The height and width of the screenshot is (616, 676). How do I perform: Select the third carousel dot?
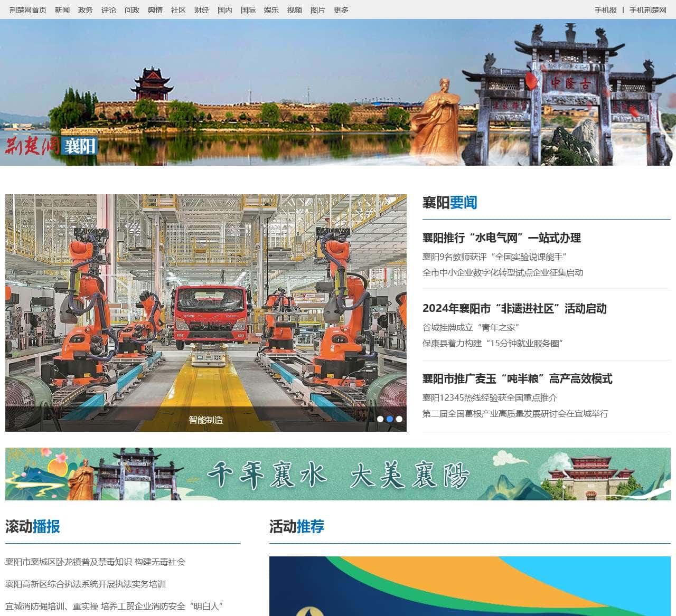click(x=399, y=419)
